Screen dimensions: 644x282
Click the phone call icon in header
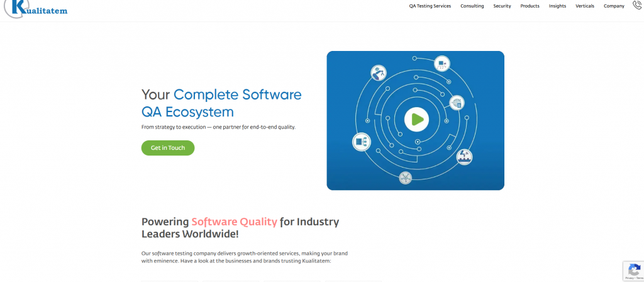[637, 6]
